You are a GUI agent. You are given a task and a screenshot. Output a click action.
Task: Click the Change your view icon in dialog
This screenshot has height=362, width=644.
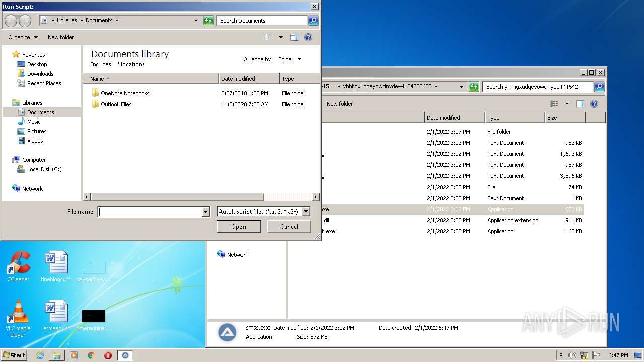click(x=269, y=37)
